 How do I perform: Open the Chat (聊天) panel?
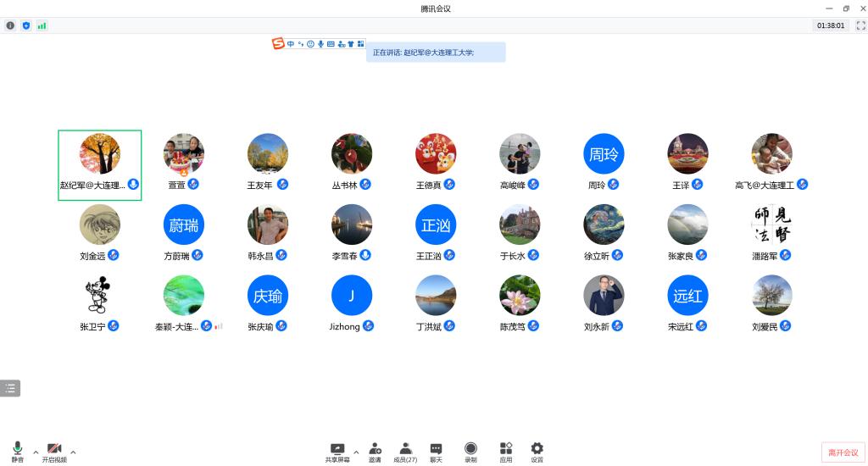click(x=436, y=451)
